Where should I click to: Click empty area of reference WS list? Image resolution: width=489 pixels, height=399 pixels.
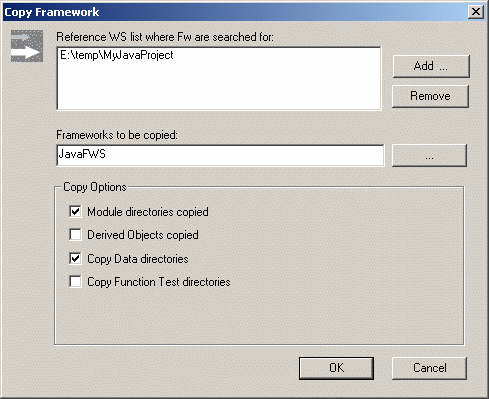pos(219,87)
